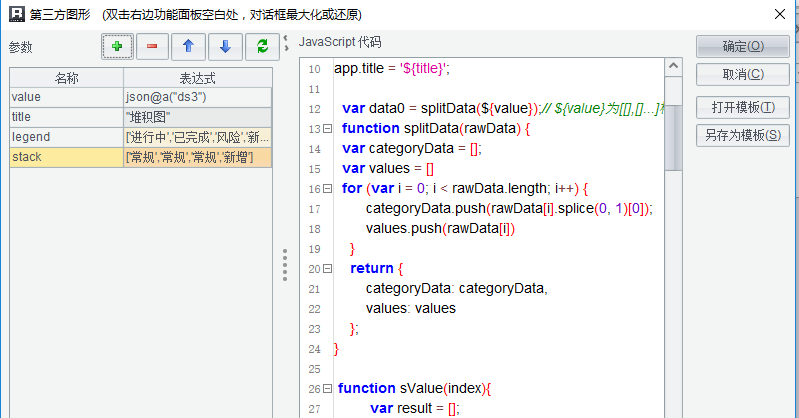Collapse the panel using the splitter arrows
The width and height of the screenshot is (799, 418).
point(286,43)
